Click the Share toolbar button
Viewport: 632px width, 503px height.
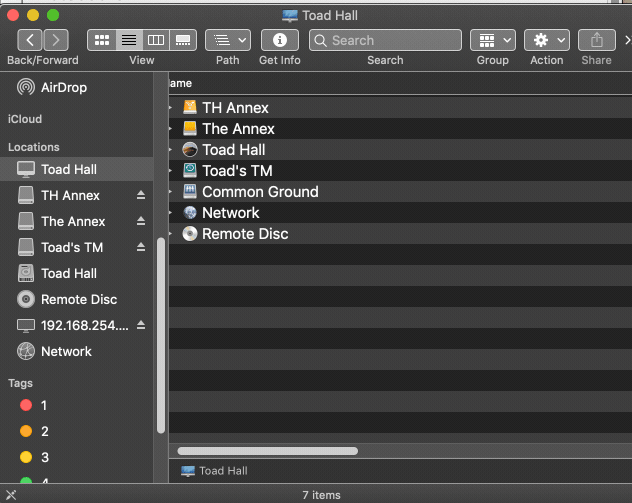(597, 40)
